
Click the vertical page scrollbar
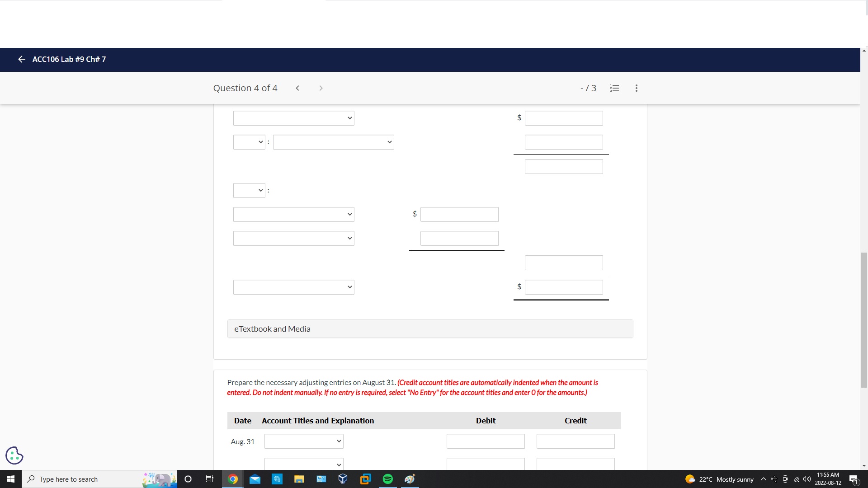[864, 319]
